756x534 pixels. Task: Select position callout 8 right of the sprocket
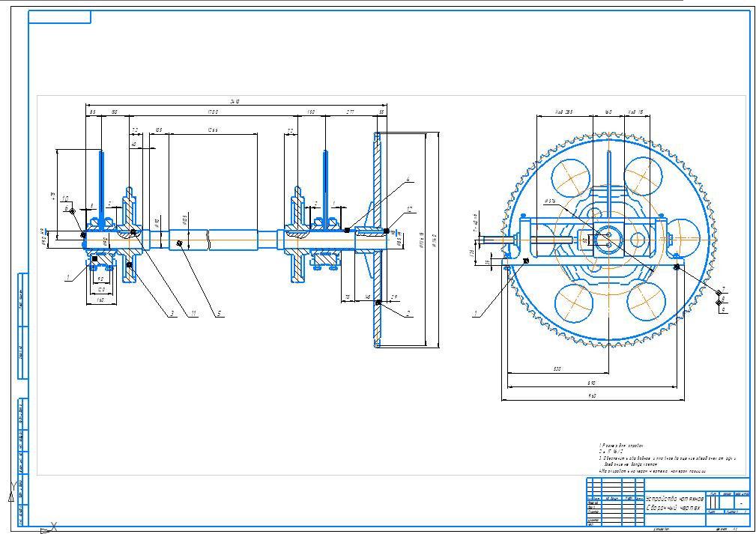click(723, 300)
